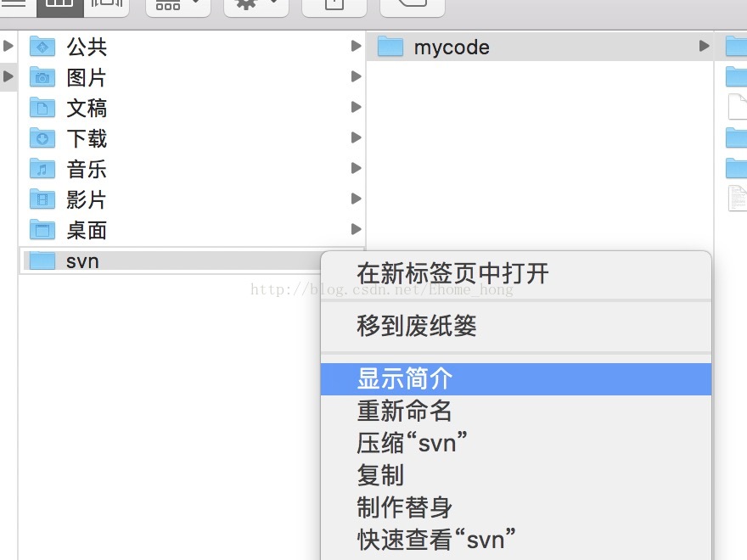This screenshot has height=560, width=747.
Task: Expand the 影片 folder arrow
Action: point(356,198)
